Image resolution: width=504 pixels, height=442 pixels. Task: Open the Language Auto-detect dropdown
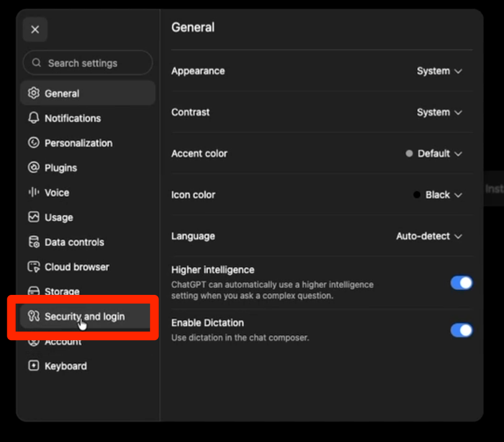coord(429,237)
